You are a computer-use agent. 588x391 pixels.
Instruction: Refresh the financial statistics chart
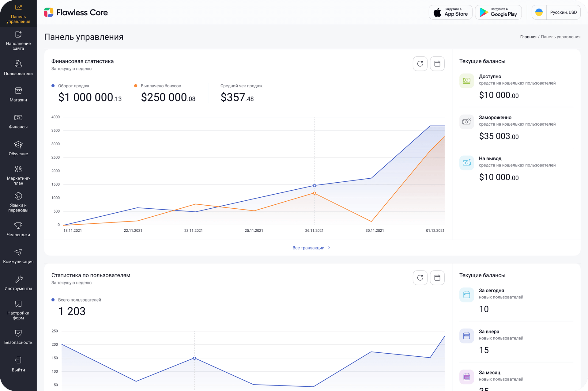click(x=420, y=64)
